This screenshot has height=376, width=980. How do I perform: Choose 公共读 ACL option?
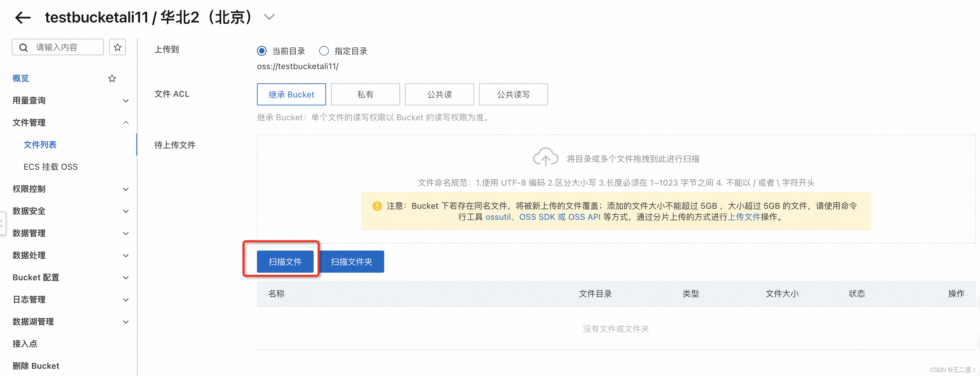click(x=440, y=94)
